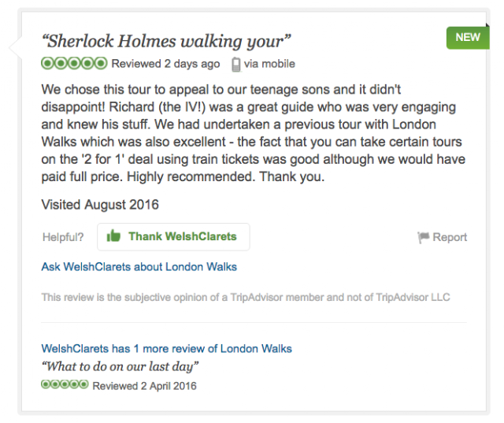Image resolution: width=504 pixels, height=423 pixels.
Task: Click the "Visited August 2016" text
Action: [x=100, y=205]
